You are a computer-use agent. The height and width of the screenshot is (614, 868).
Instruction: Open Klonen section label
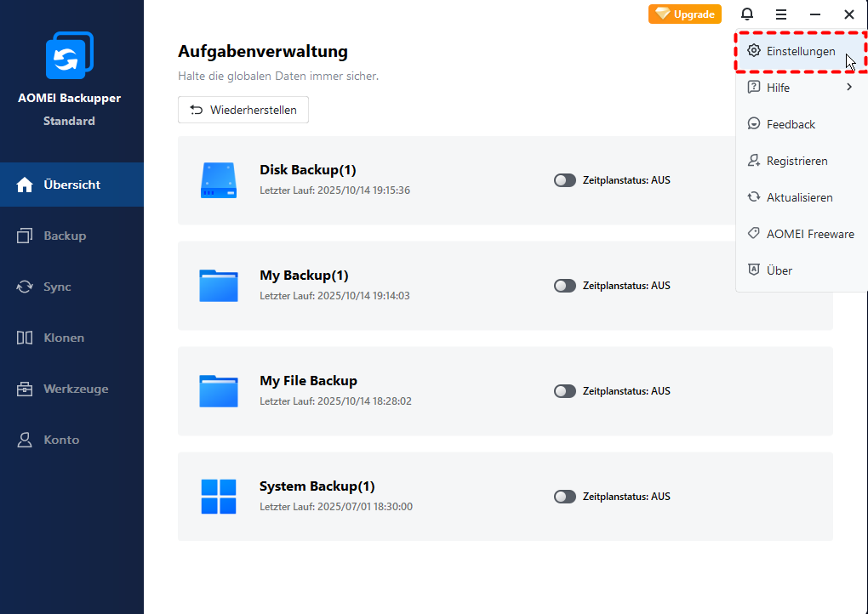tap(64, 338)
